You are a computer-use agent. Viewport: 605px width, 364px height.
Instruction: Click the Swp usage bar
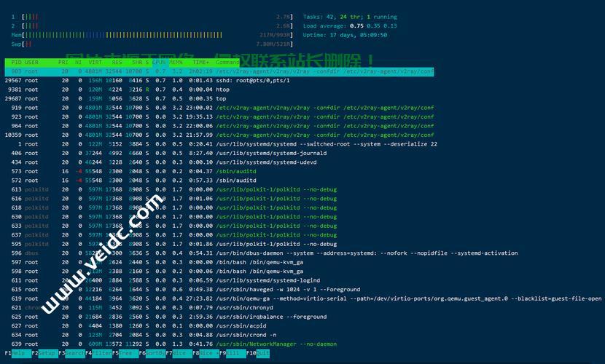(x=152, y=44)
